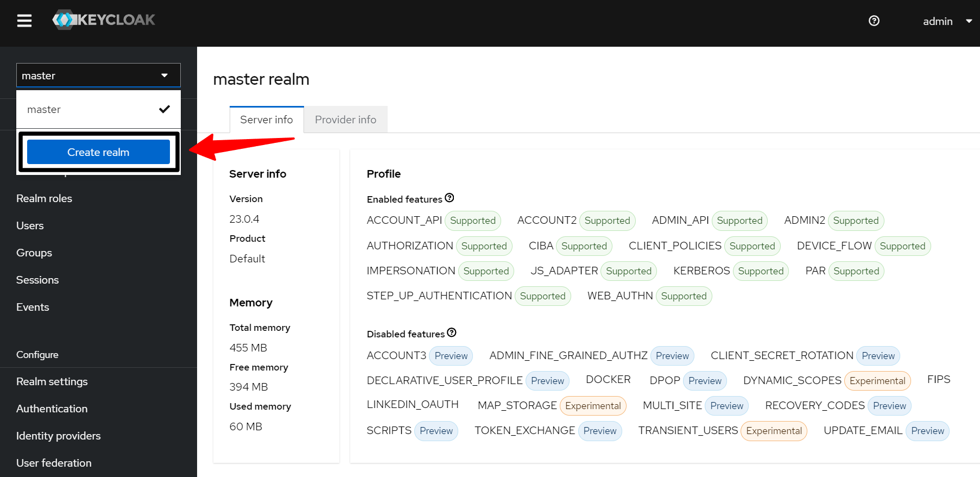Click Supported badge next to JS_ADAPTER
This screenshot has height=477, width=980.
[629, 271]
